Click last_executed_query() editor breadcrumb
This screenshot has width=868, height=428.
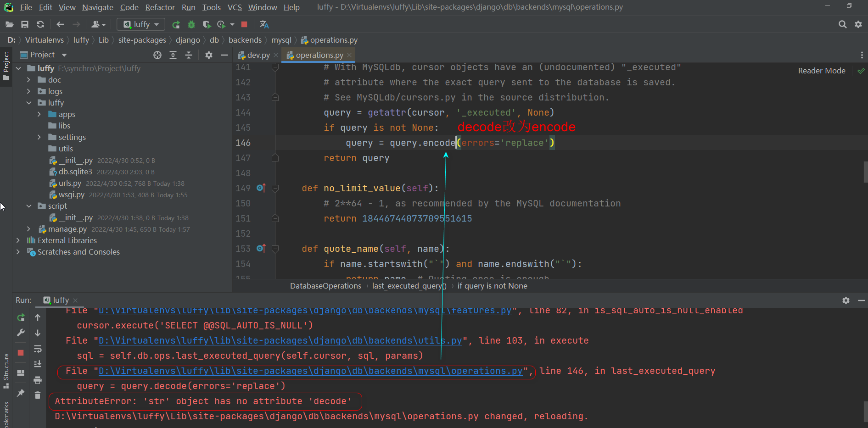(x=409, y=286)
